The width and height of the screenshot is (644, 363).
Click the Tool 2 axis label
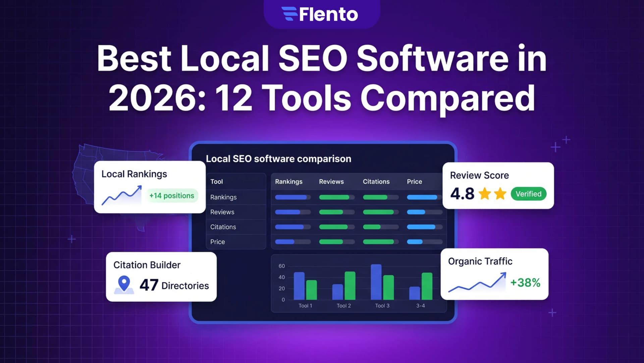click(x=344, y=306)
